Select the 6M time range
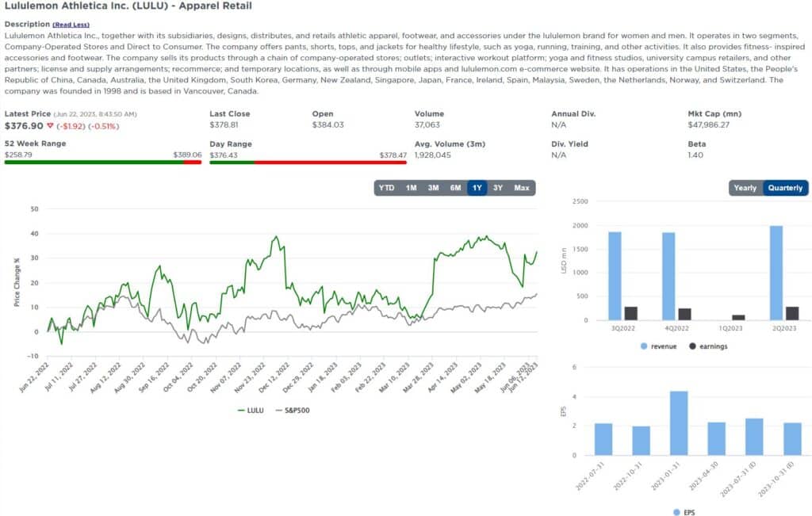Screen dimensions: 812x516 click(455, 188)
